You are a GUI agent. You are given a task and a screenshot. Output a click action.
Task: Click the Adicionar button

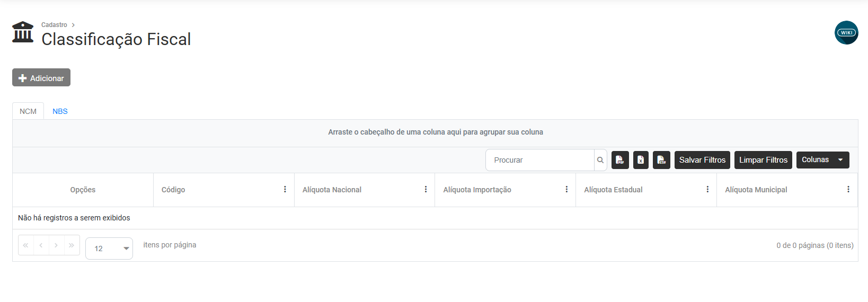pyautogui.click(x=41, y=78)
